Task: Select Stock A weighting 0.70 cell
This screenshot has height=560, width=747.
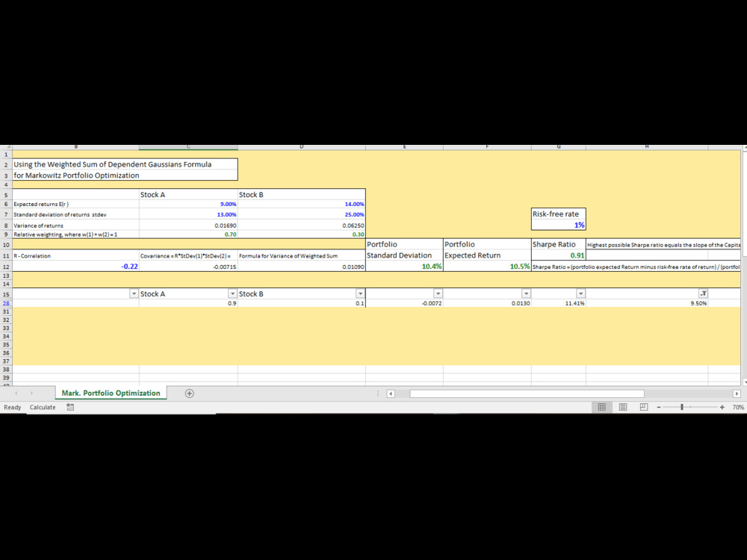Action: (188, 234)
